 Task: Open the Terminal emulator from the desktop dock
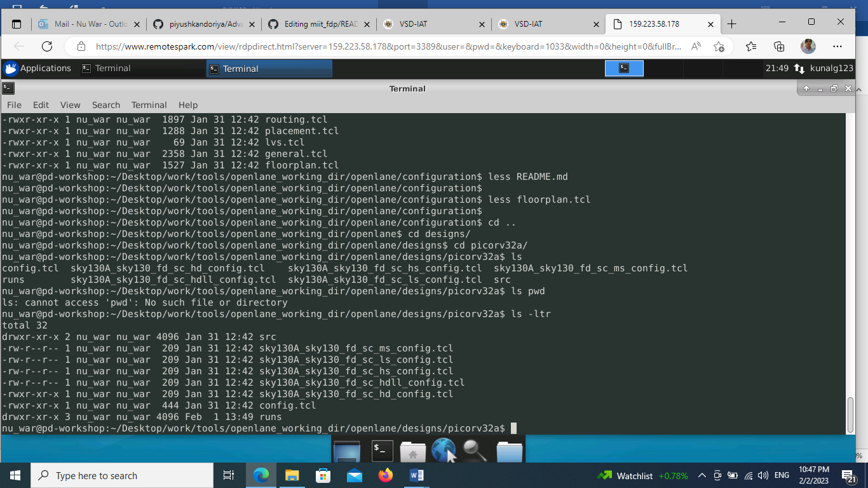(381, 450)
